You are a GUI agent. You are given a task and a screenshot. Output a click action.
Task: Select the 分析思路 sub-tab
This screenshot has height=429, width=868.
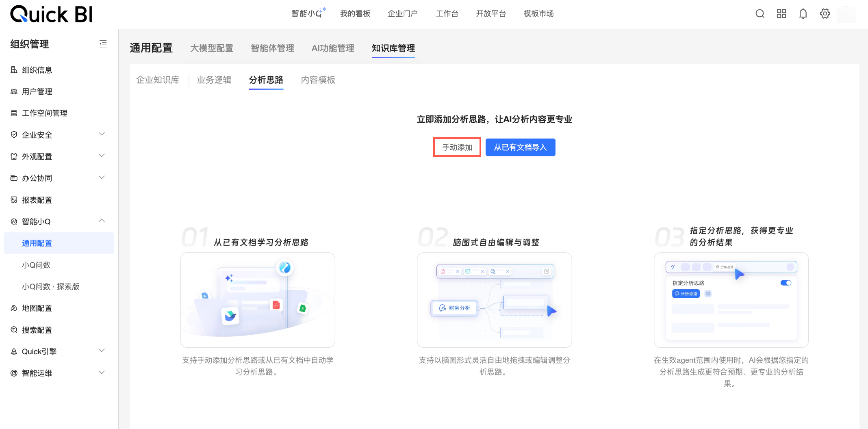266,80
